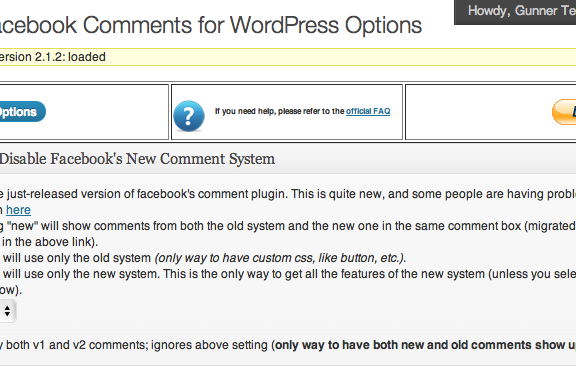Open the official FAQ link
This screenshot has height=374, width=576.
click(368, 111)
